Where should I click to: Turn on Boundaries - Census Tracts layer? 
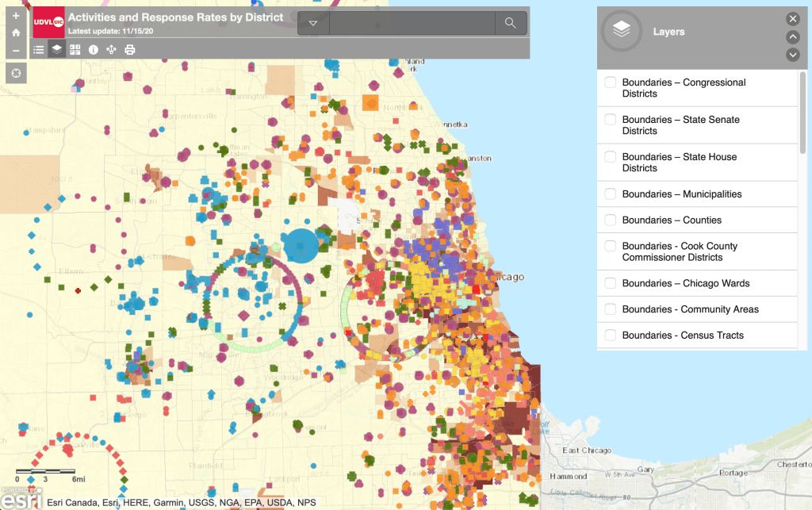[611, 336]
